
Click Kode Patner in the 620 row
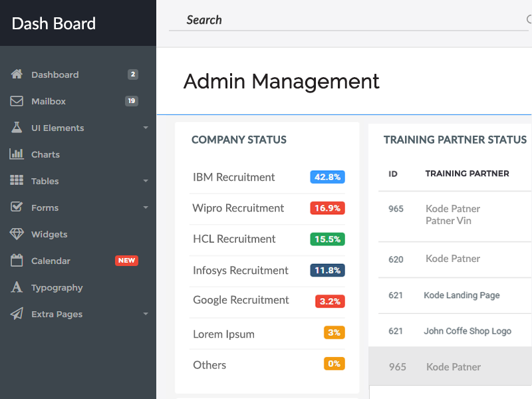(453, 259)
